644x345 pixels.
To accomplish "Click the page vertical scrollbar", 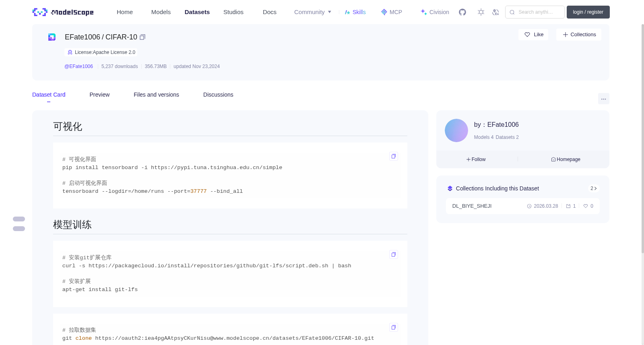I will pyautogui.click(x=642, y=138).
